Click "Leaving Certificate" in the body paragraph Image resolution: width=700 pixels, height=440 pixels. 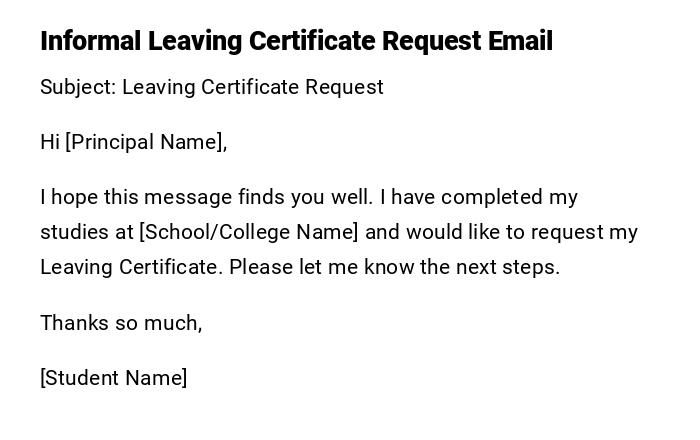coord(130,267)
